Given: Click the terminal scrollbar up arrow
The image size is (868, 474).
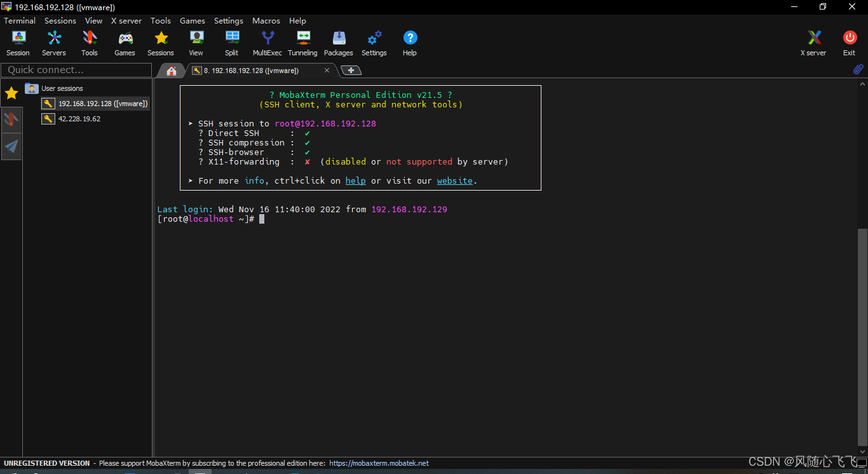Looking at the screenshot, I should click(862, 83).
